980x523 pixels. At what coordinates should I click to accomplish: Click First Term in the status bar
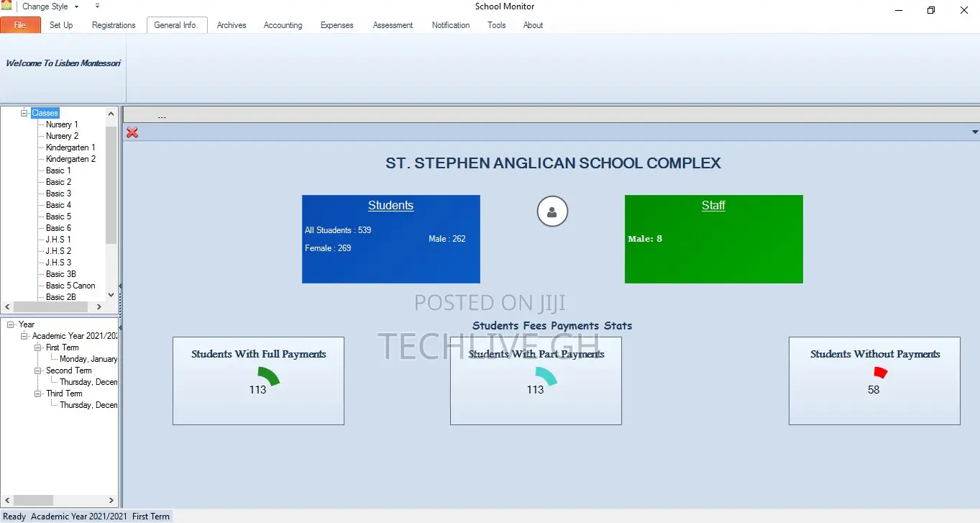[151, 517]
